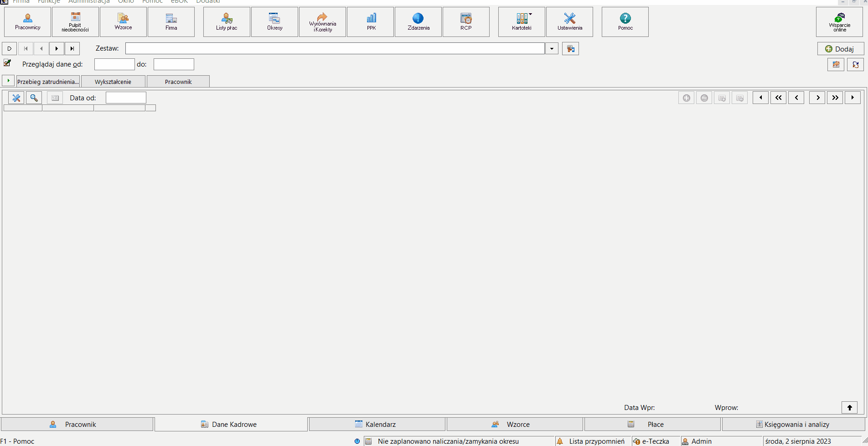Switch to Kalendarz tab
The width and height of the screenshot is (868, 446).
coord(377,424)
